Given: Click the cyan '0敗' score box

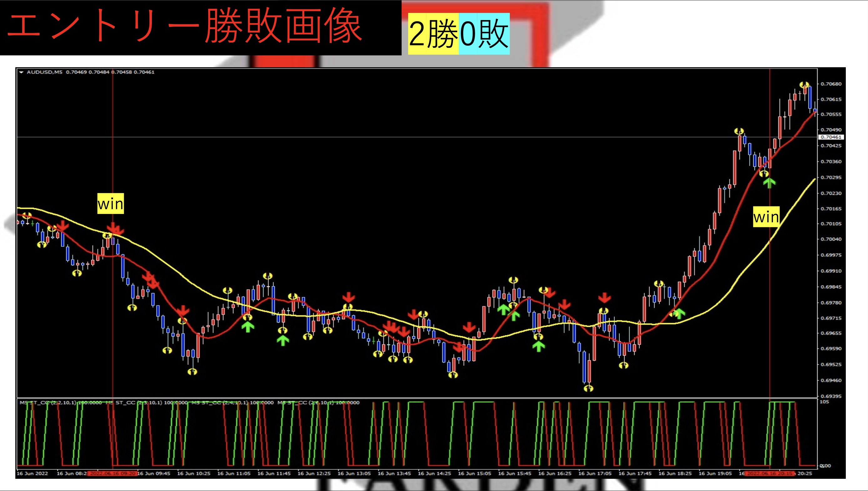Looking at the screenshot, I should click(484, 34).
